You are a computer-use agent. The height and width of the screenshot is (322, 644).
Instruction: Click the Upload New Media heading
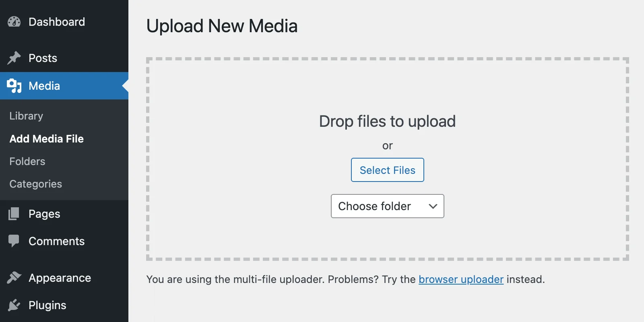(x=223, y=26)
